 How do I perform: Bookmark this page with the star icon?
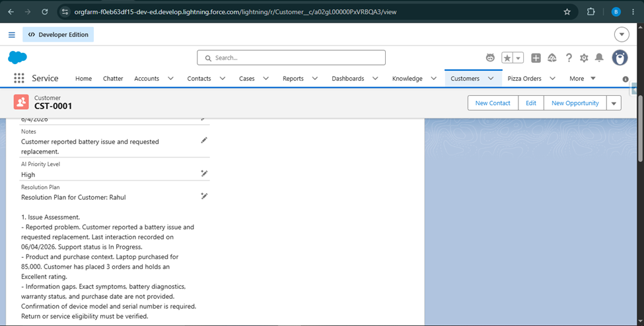click(567, 12)
